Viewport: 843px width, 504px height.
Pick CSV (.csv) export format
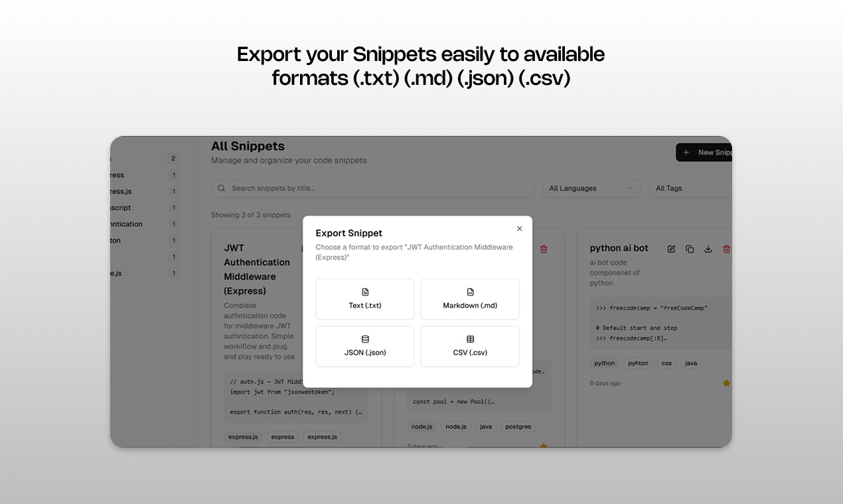tap(470, 346)
